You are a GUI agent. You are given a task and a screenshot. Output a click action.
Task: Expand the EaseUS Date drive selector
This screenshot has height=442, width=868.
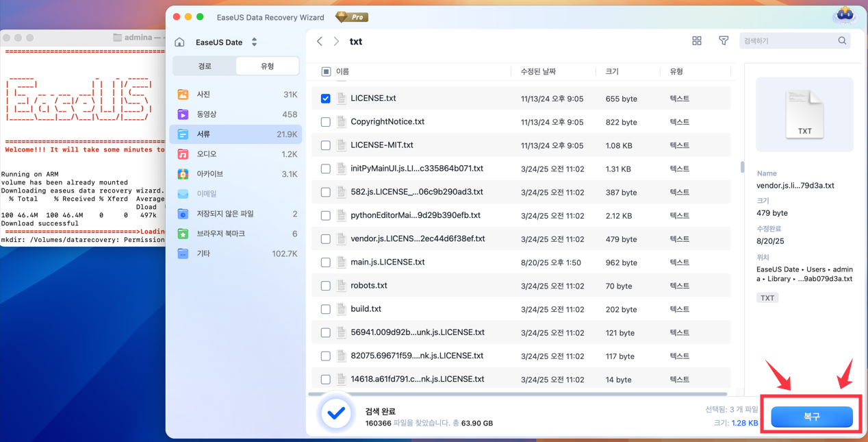coord(254,42)
